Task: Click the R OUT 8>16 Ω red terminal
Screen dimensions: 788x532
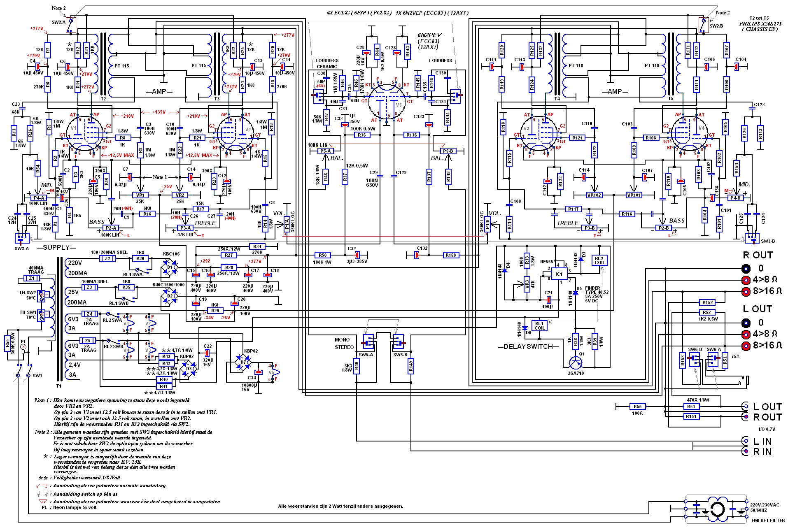Action: 746,292
